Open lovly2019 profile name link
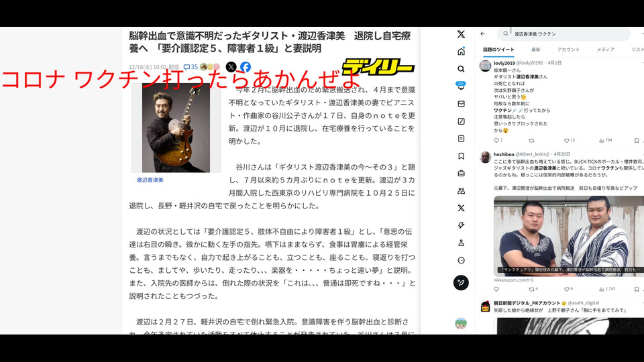 tap(504, 63)
